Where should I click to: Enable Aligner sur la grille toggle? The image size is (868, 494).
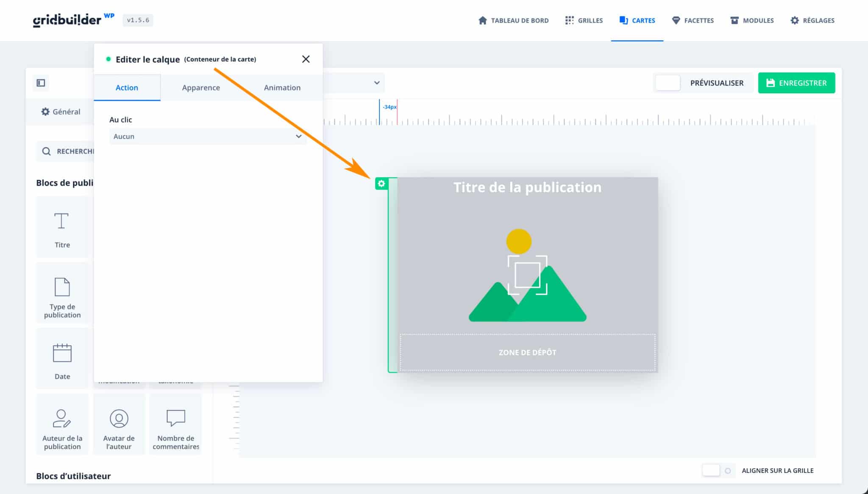716,470
